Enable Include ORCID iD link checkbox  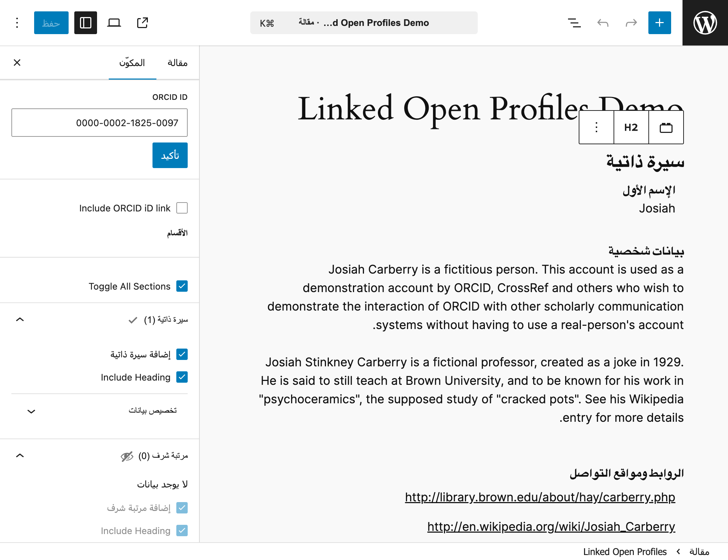(182, 208)
